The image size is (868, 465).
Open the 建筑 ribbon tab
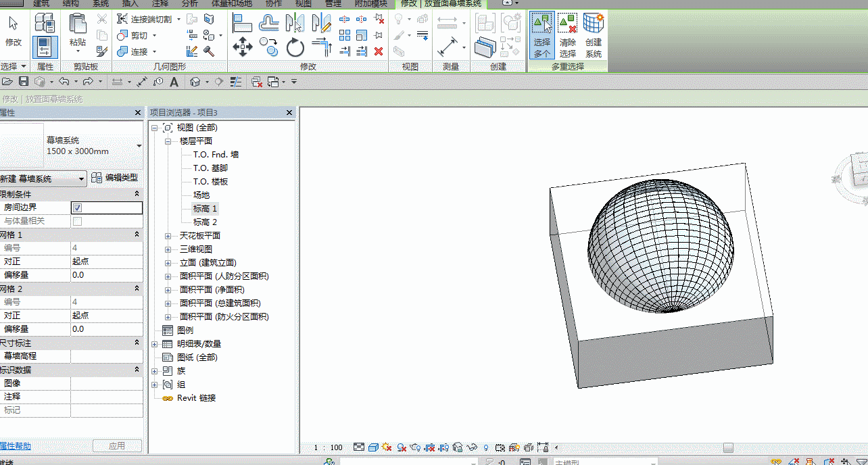42,3
